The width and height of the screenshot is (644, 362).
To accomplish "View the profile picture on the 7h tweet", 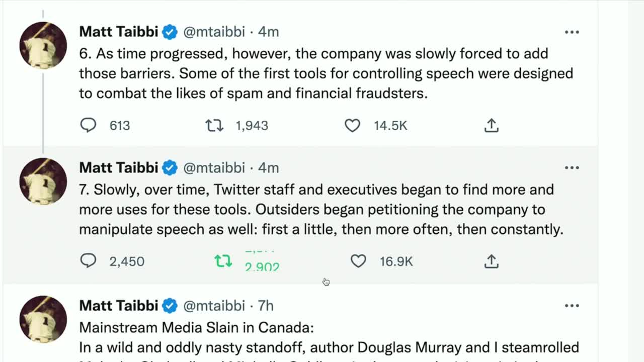I will [43, 319].
